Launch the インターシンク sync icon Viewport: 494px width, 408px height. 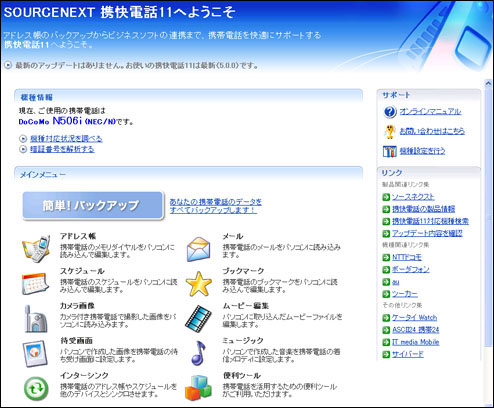click(x=36, y=388)
